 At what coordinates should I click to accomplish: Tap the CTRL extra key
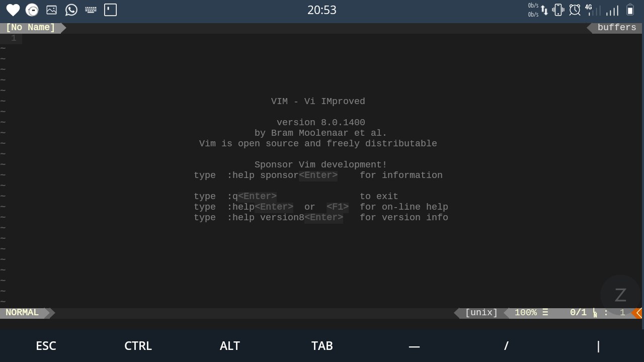click(x=138, y=346)
